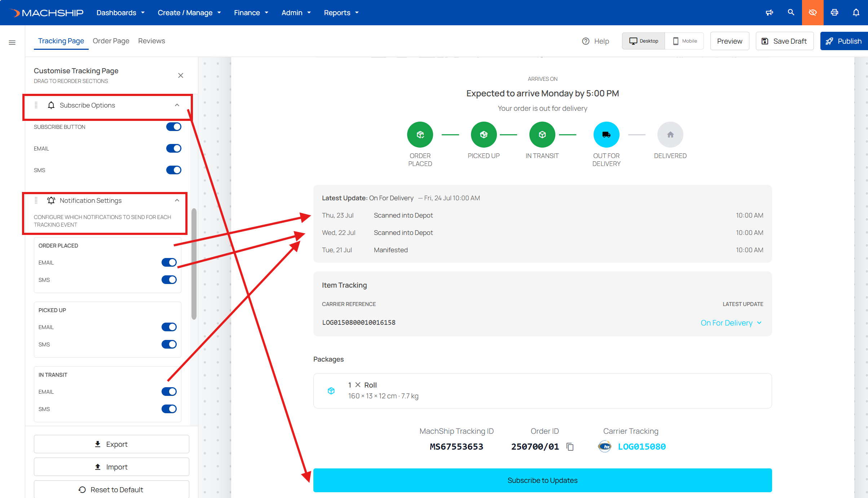Switch to the Order Page tab
This screenshot has height=498, width=868.
pos(111,41)
